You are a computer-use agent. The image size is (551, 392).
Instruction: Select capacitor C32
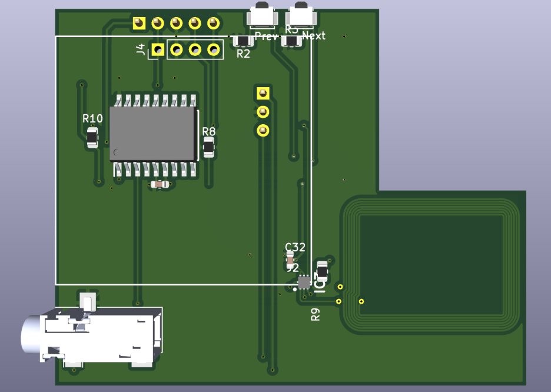[289, 258]
